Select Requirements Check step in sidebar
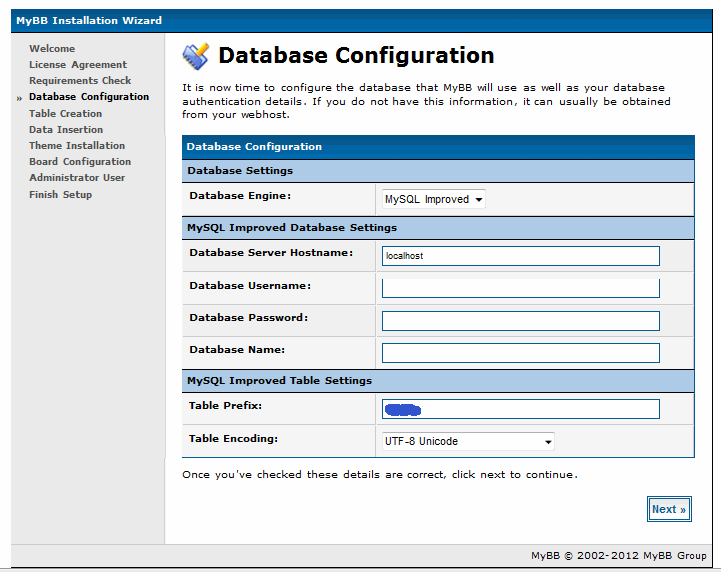The image size is (721, 572). (x=80, y=81)
